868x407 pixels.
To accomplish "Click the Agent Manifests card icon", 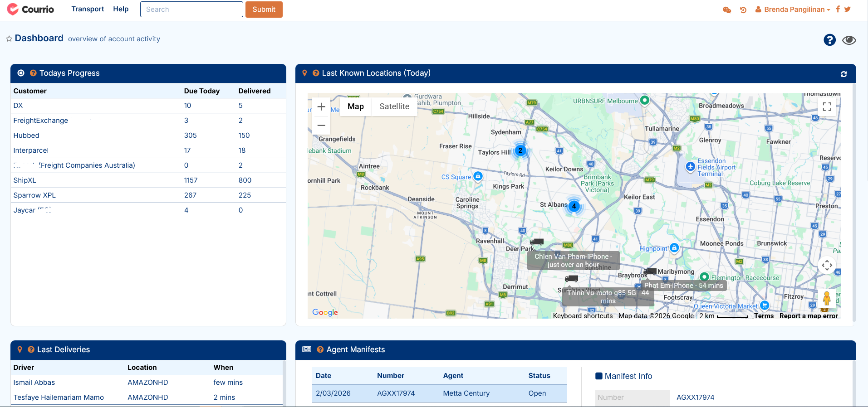I will tap(307, 349).
